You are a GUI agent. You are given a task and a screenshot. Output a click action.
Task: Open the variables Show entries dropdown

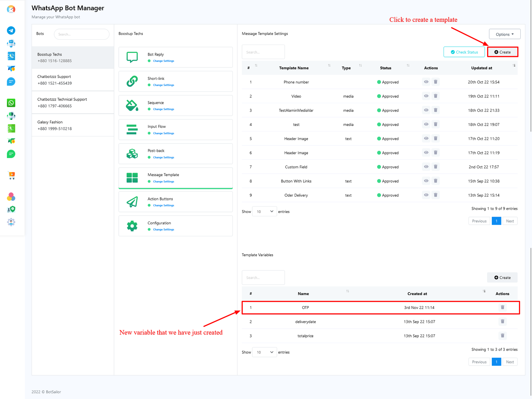tap(264, 352)
